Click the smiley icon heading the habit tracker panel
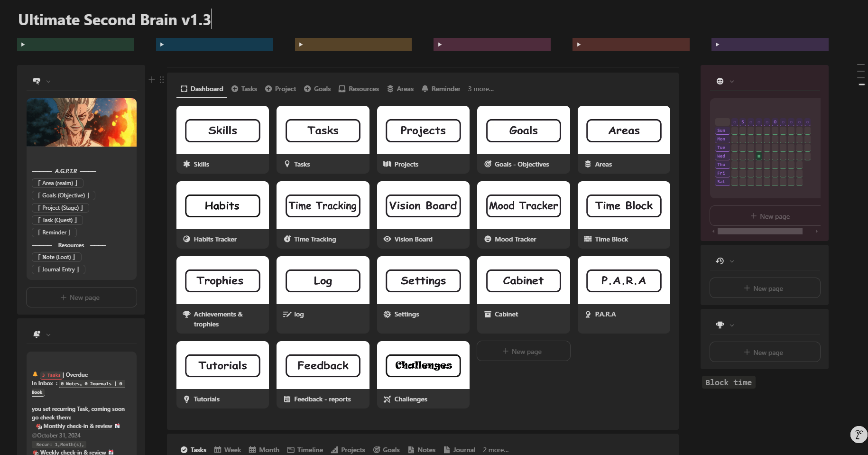Viewport: 868px width, 455px height. click(720, 81)
